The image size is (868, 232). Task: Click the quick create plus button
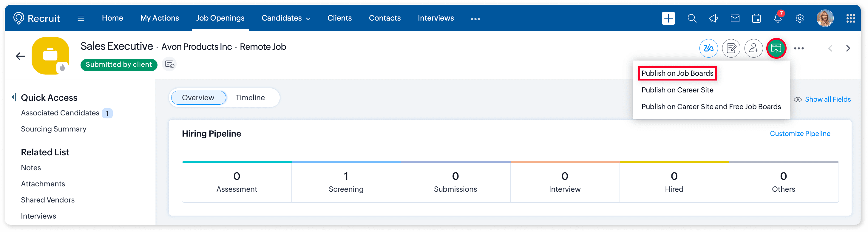tap(668, 18)
